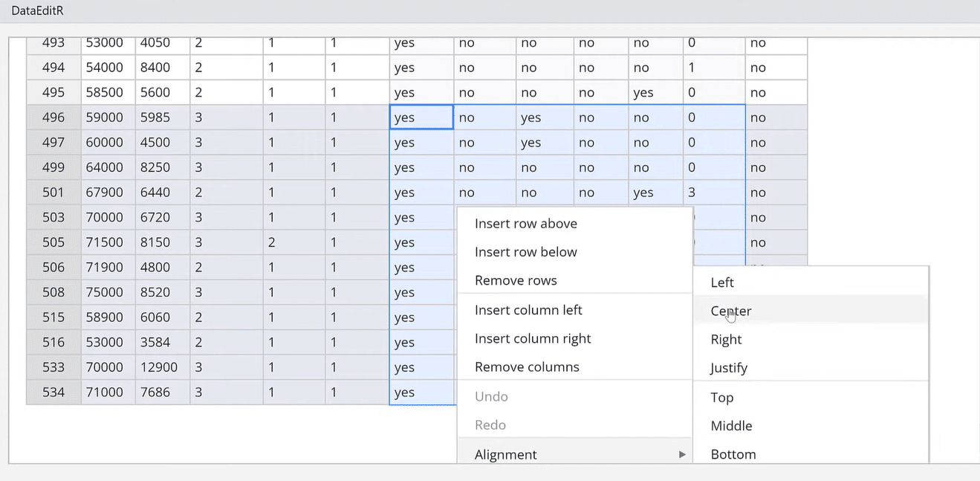This screenshot has height=481, width=980.
Task: Click the cell containing 60000
Action: pyautogui.click(x=108, y=143)
